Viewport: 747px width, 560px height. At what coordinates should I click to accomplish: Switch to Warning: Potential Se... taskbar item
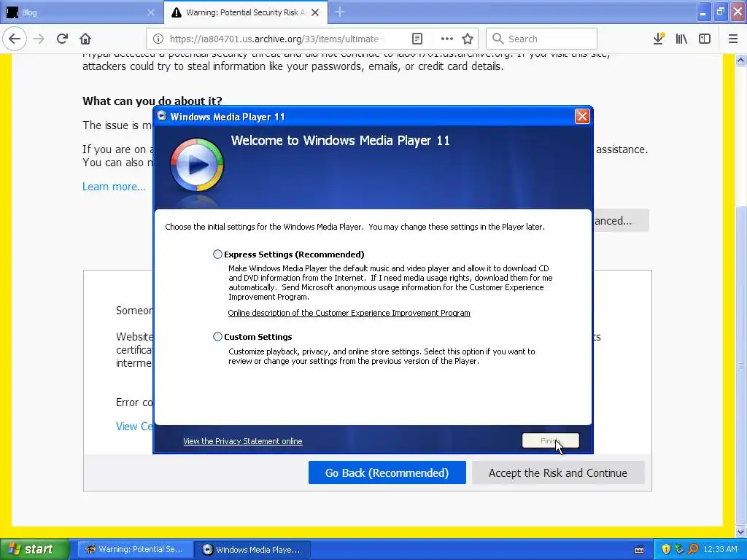[135, 549]
